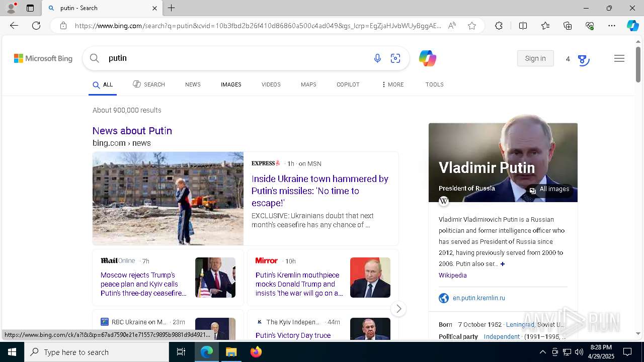Switch to IMAGES tab
Image resolution: width=644 pixels, height=362 pixels.
point(231,84)
